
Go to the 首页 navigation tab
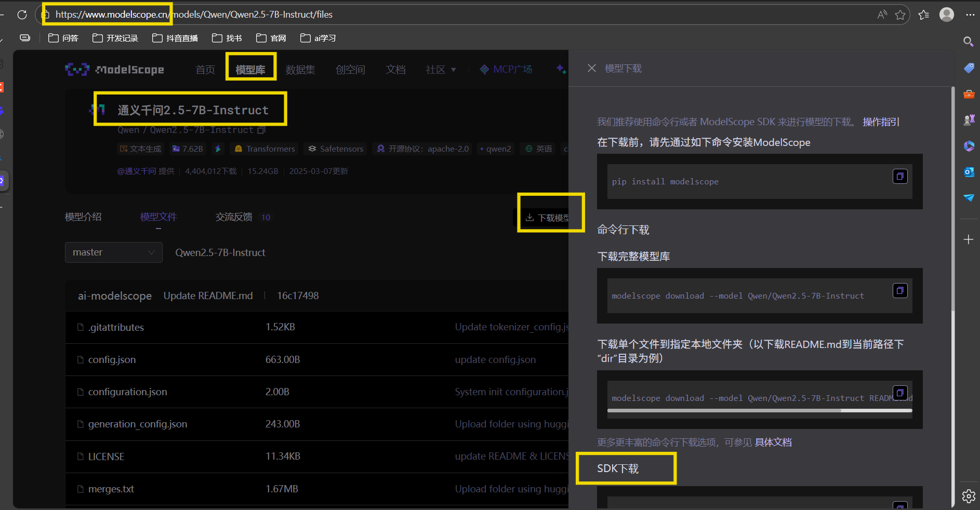click(205, 70)
